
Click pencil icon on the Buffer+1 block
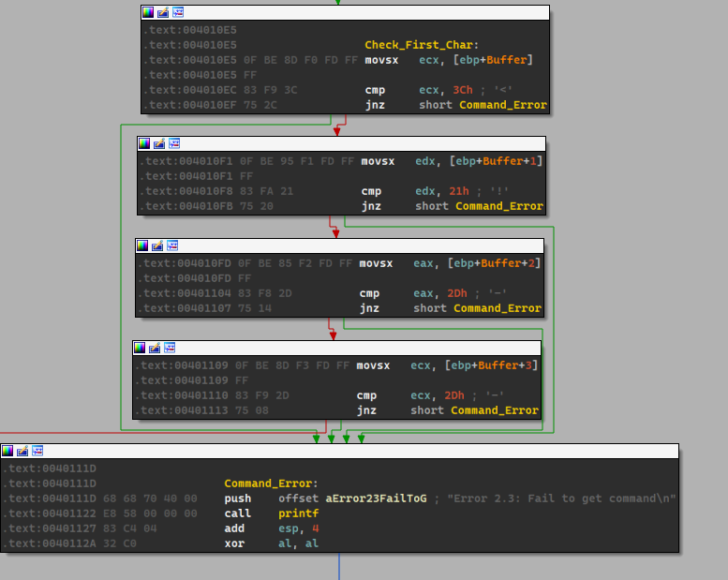(x=159, y=143)
